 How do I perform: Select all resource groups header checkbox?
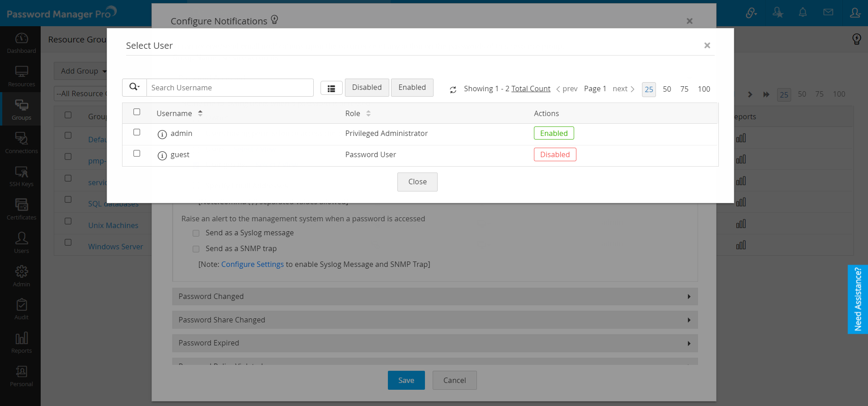click(68, 115)
